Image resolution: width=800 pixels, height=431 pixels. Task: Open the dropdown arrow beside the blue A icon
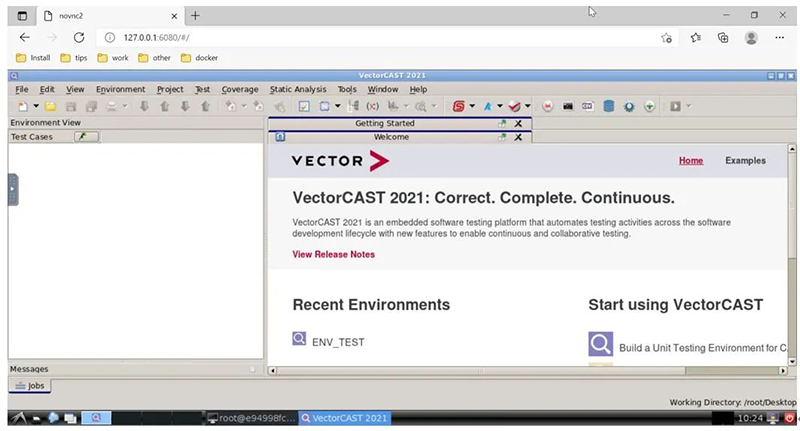click(x=500, y=106)
